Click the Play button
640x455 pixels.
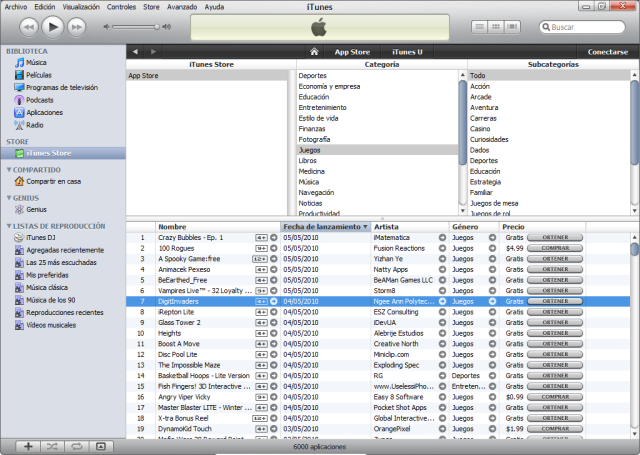pos(53,27)
